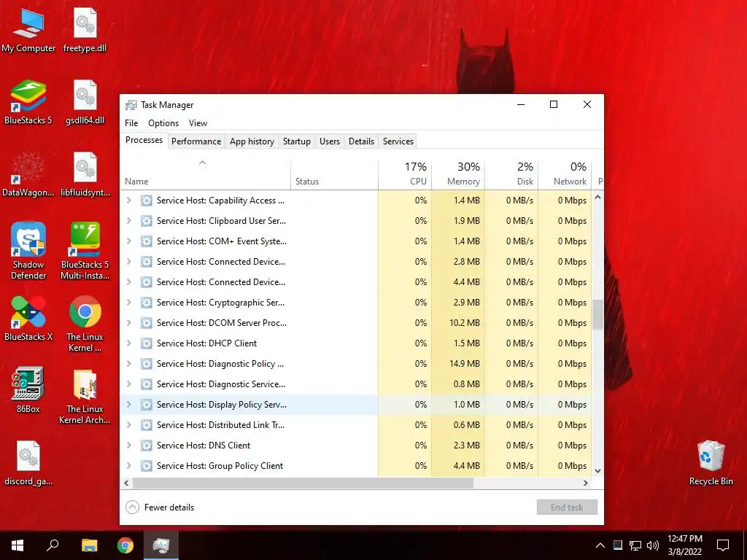
Task: Open DataWagon shortcut icon
Action: pyautogui.click(x=28, y=174)
